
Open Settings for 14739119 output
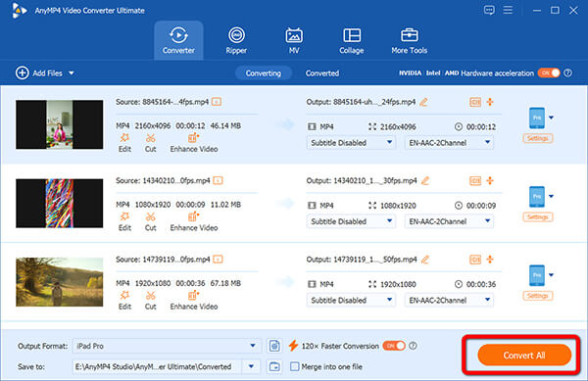538,296
